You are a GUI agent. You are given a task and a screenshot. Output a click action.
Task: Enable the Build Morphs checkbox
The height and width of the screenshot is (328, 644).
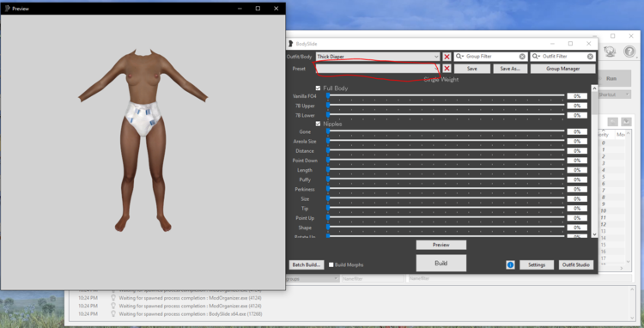click(331, 264)
